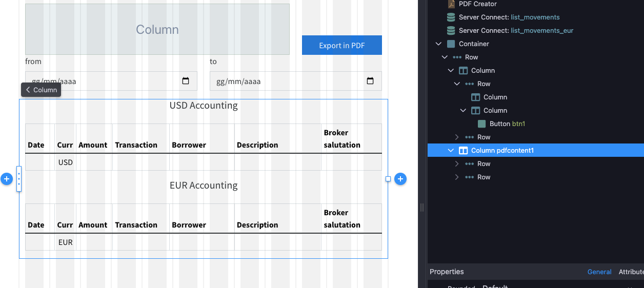Click the right blue plus add button
Viewport: 644px width, 288px height.
point(400,179)
